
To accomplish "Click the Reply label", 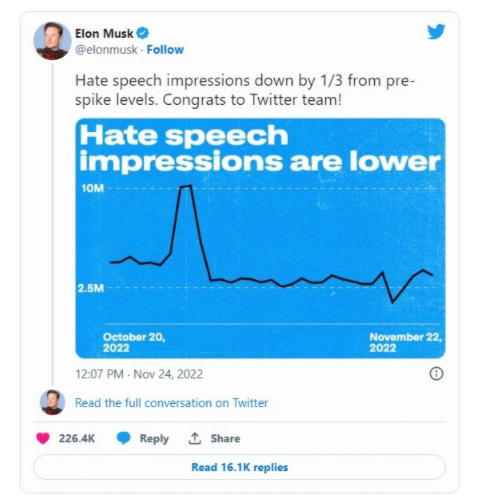I will [x=154, y=439].
